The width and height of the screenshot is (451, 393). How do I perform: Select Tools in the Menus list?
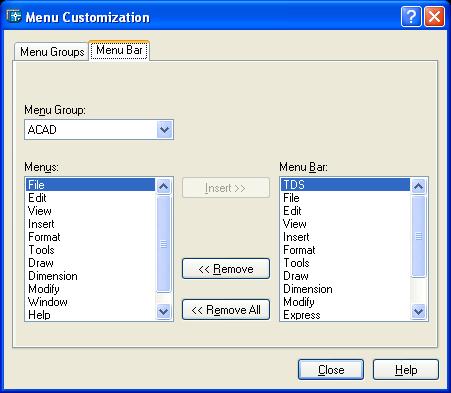click(90, 250)
